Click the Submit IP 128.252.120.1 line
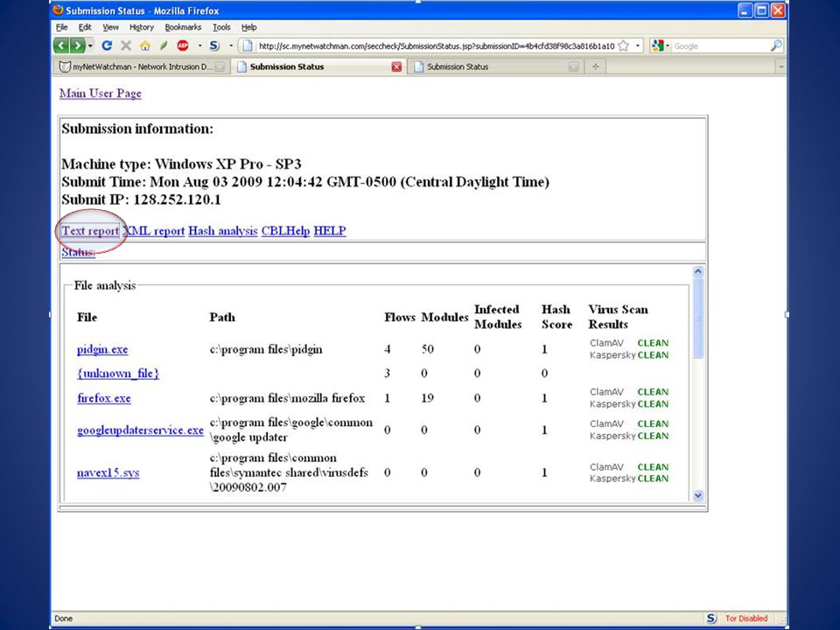 141,199
